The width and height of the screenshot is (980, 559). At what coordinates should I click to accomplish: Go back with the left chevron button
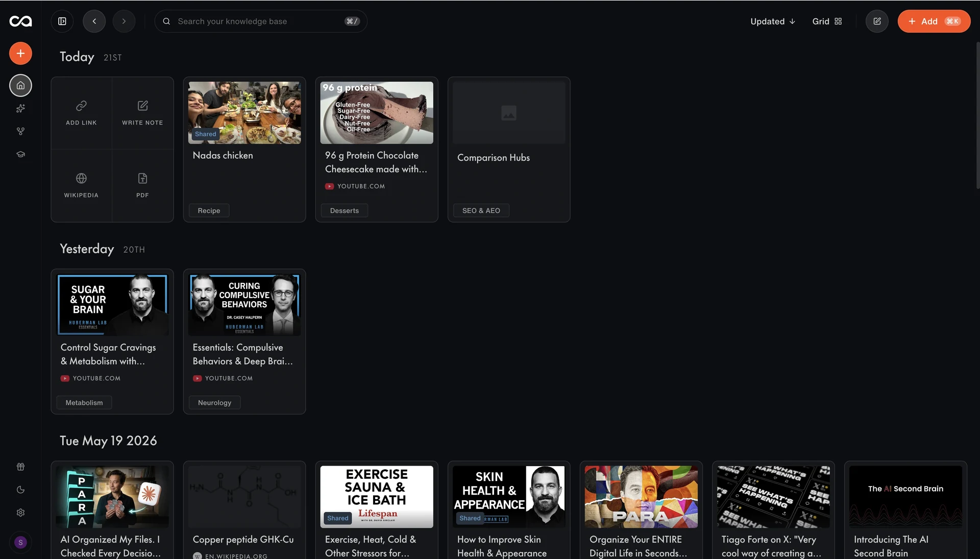point(94,21)
